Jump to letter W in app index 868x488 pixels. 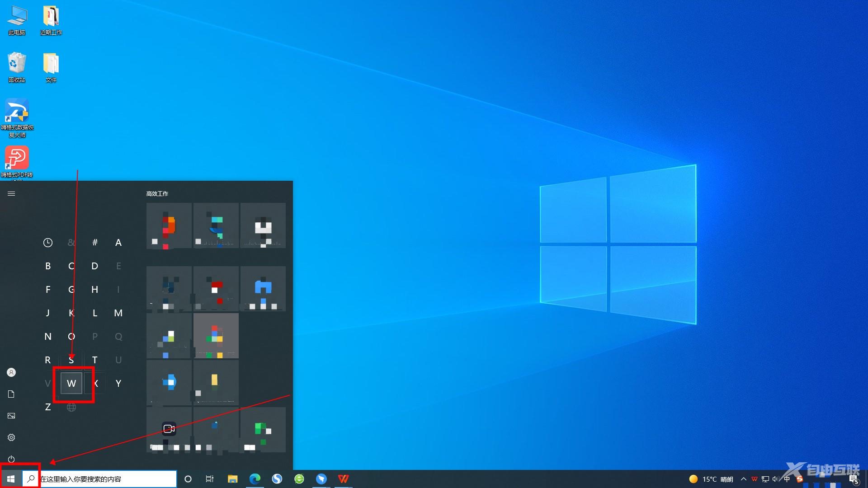point(71,384)
